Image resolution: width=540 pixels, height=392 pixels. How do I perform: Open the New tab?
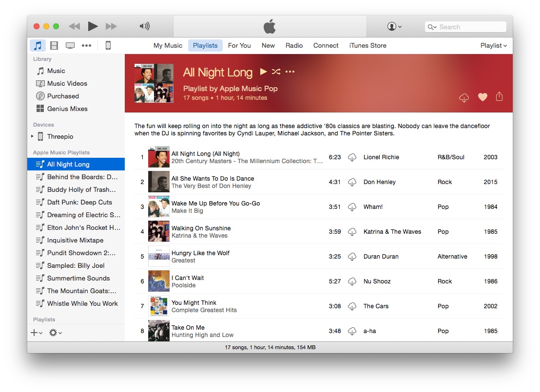[x=268, y=45]
